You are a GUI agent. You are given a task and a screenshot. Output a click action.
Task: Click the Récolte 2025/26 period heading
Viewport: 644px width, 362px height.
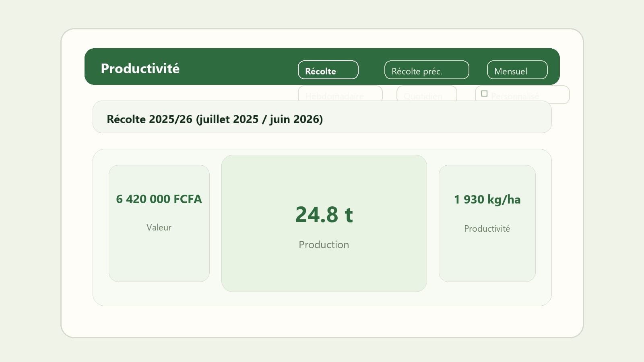pyautogui.click(x=215, y=119)
